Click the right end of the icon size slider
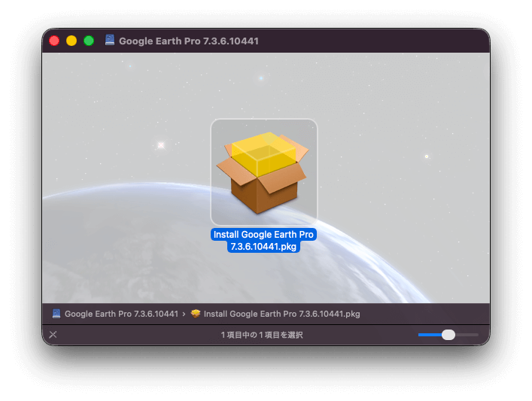532x401 pixels. (x=476, y=335)
